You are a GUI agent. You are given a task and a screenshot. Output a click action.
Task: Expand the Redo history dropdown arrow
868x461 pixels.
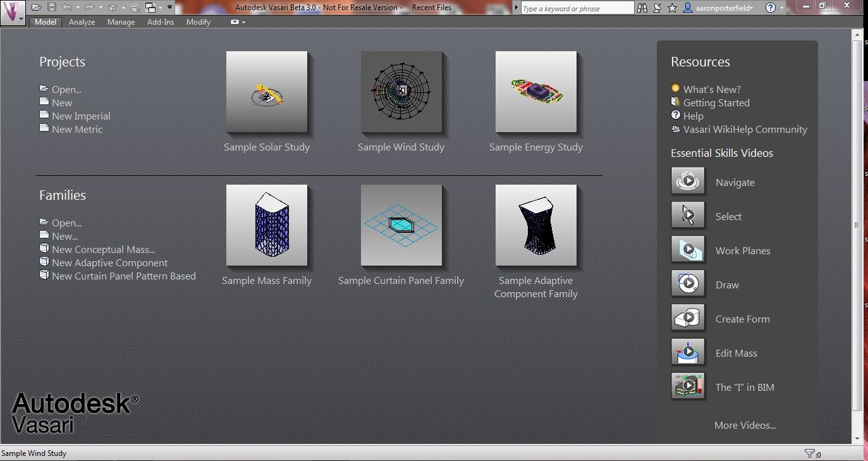tap(99, 8)
